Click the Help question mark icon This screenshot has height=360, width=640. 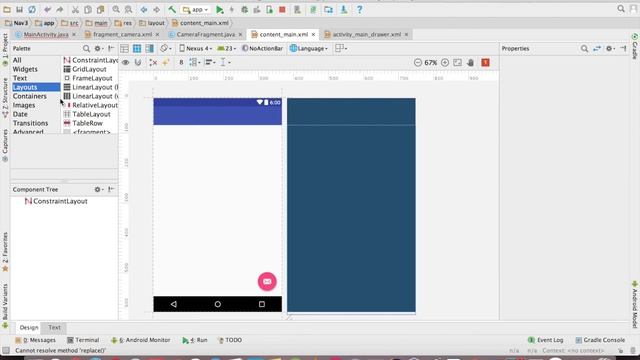pyautogui.click(x=359, y=9)
